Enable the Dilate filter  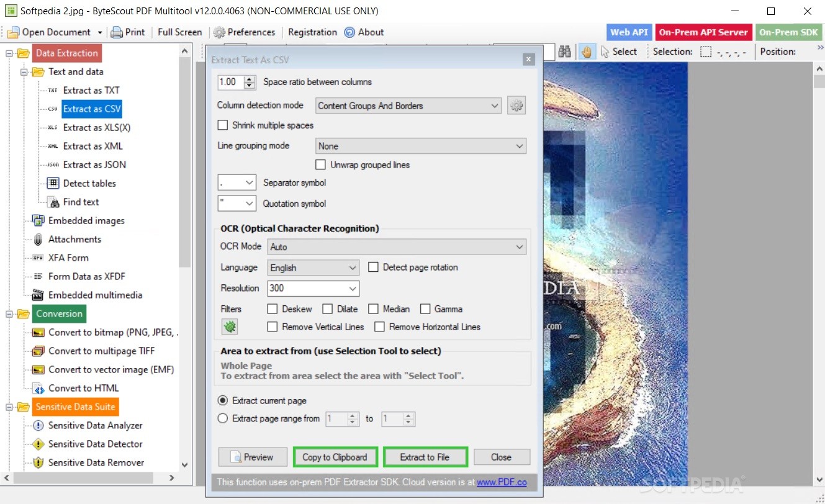[x=327, y=309]
